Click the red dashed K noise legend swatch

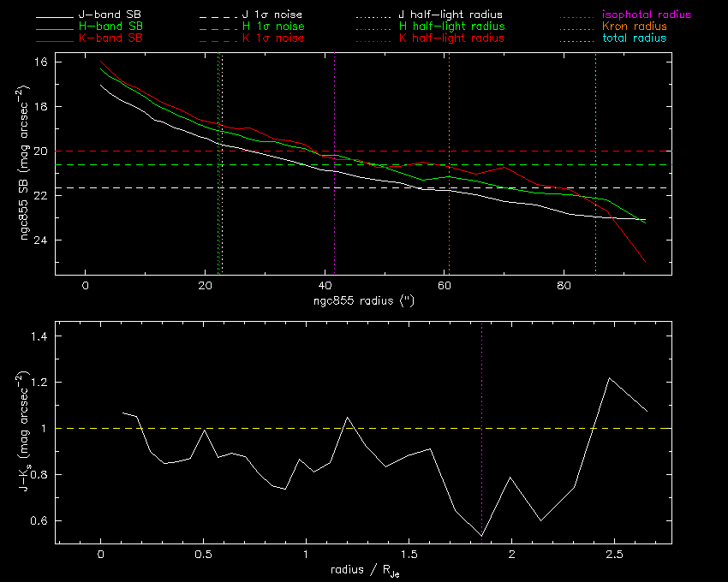(218, 39)
